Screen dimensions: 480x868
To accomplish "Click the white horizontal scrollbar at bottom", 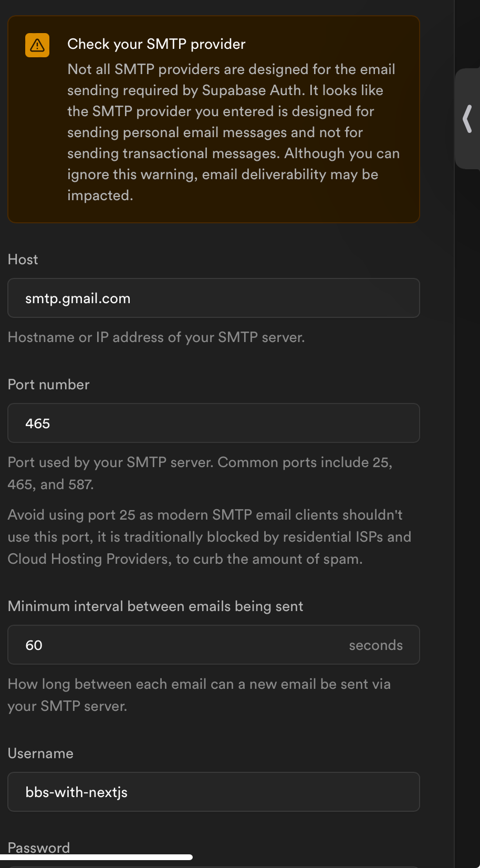I will click(x=97, y=857).
